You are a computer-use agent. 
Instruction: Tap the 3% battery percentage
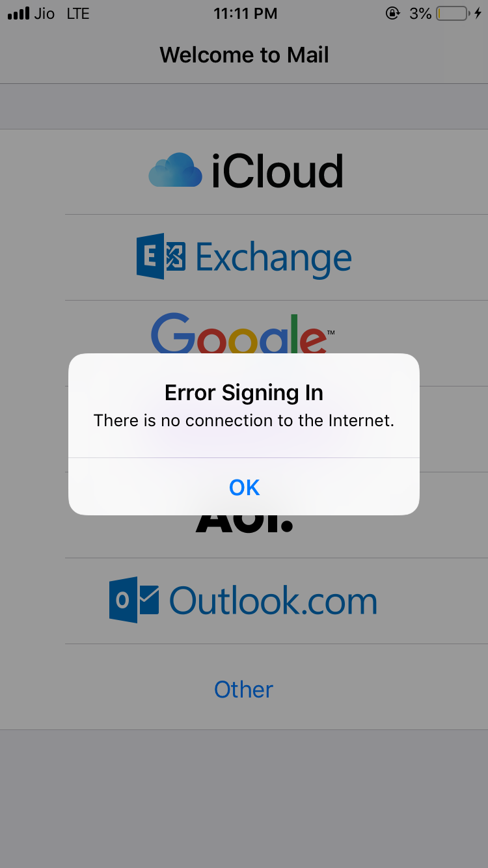point(420,14)
